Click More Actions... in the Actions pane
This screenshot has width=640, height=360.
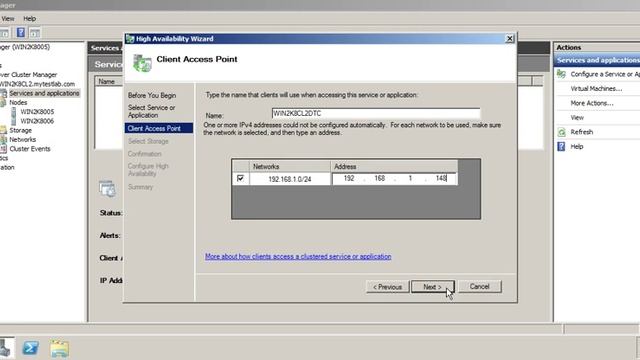pyautogui.click(x=592, y=103)
